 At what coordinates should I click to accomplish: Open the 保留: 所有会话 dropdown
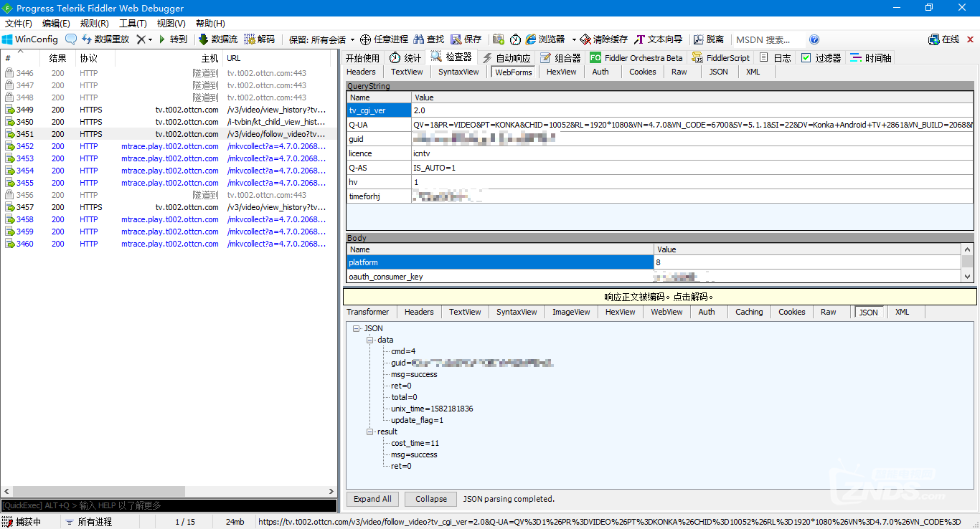pyautogui.click(x=321, y=39)
